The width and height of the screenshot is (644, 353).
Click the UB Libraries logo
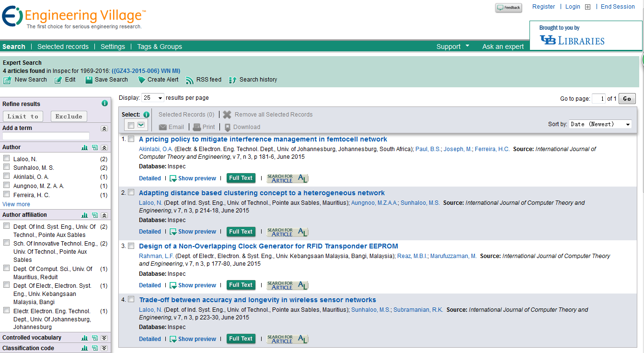(x=572, y=40)
